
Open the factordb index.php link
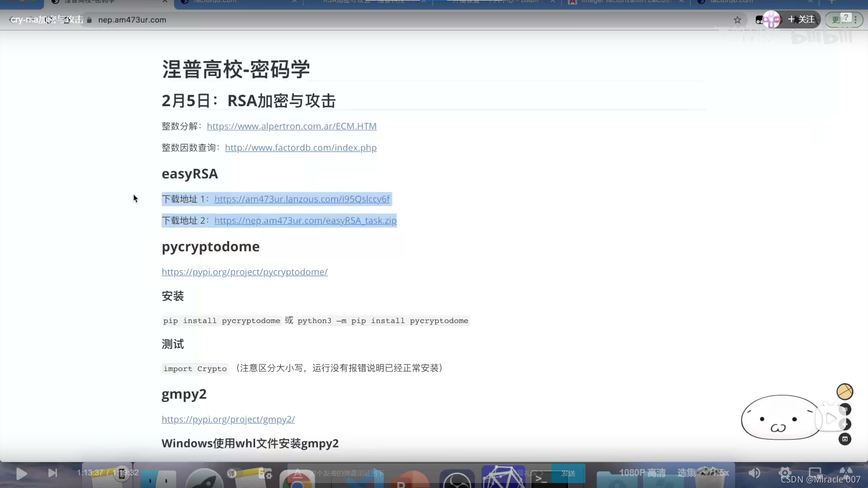(301, 148)
